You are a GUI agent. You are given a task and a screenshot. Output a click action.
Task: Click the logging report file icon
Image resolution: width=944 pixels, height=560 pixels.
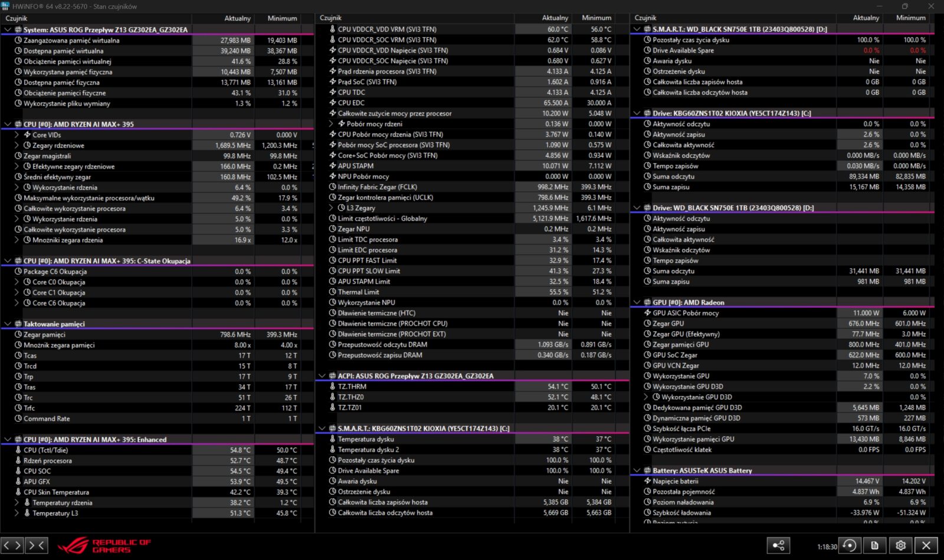[875, 545]
